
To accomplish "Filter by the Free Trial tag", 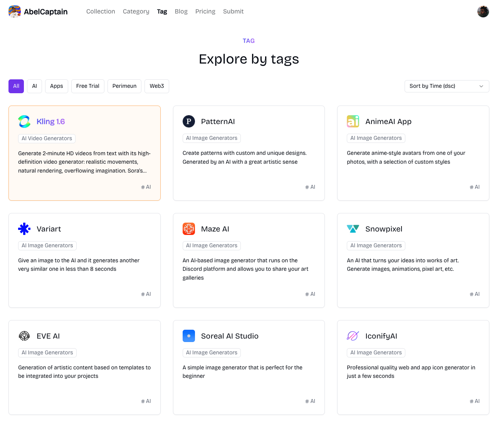I will pyautogui.click(x=88, y=86).
